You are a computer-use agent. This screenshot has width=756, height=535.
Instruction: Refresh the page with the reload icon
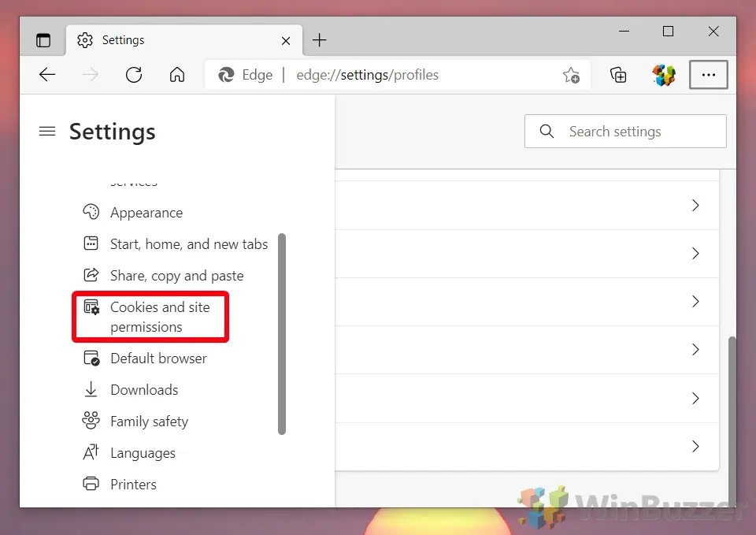click(134, 75)
